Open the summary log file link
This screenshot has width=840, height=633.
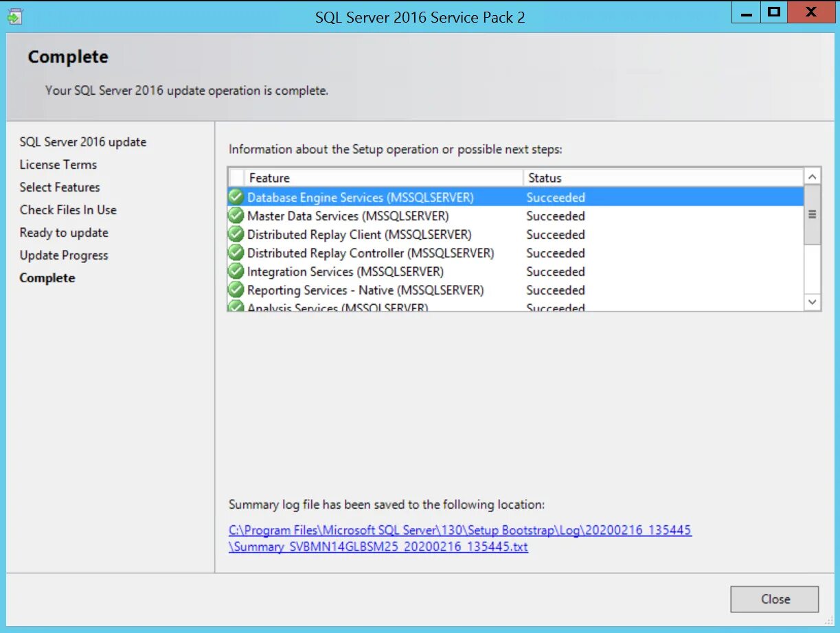tap(460, 538)
